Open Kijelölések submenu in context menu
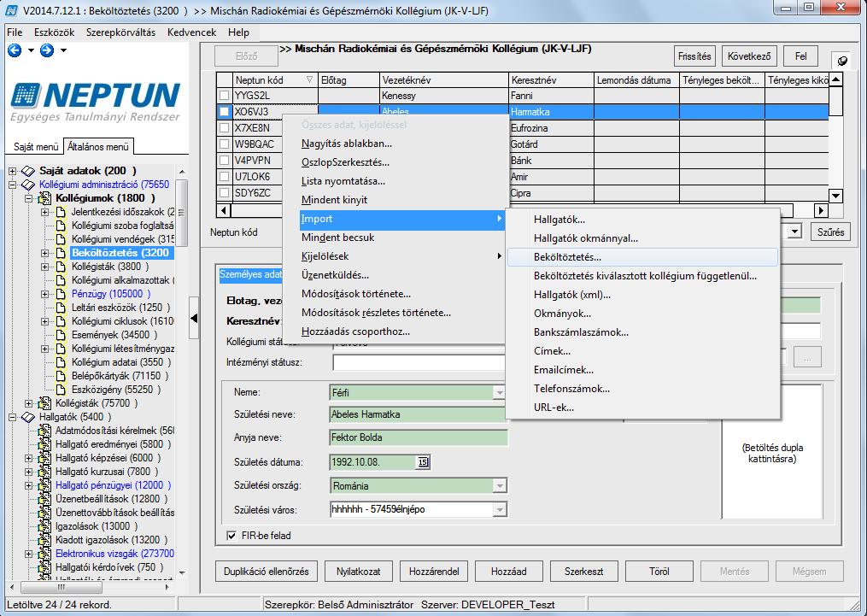867x616 pixels. [402, 256]
